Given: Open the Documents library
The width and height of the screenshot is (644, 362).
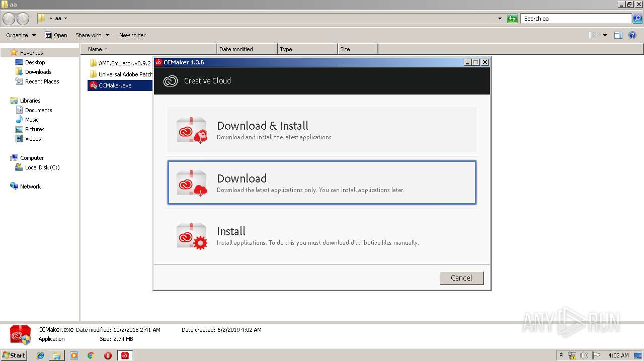Looking at the screenshot, I should 38,110.
